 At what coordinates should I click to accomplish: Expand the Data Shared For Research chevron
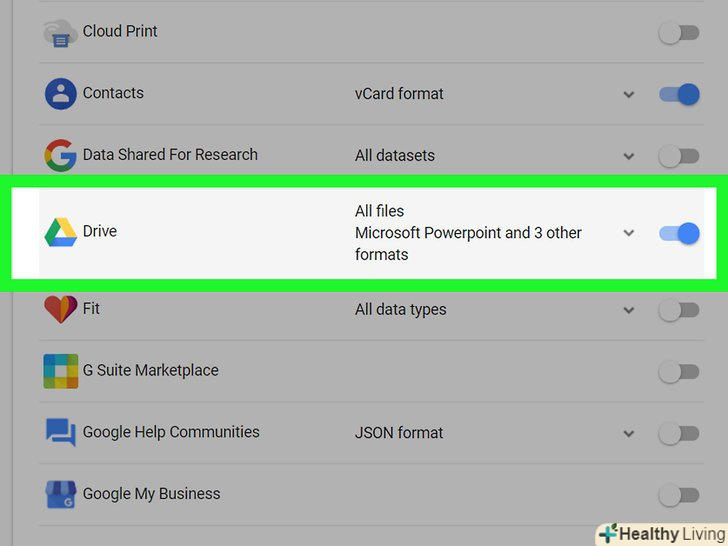click(629, 156)
